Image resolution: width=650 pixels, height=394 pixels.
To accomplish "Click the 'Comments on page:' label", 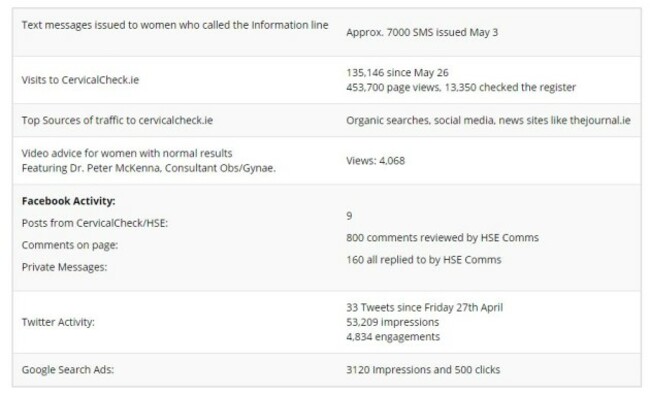I will click(x=70, y=245).
